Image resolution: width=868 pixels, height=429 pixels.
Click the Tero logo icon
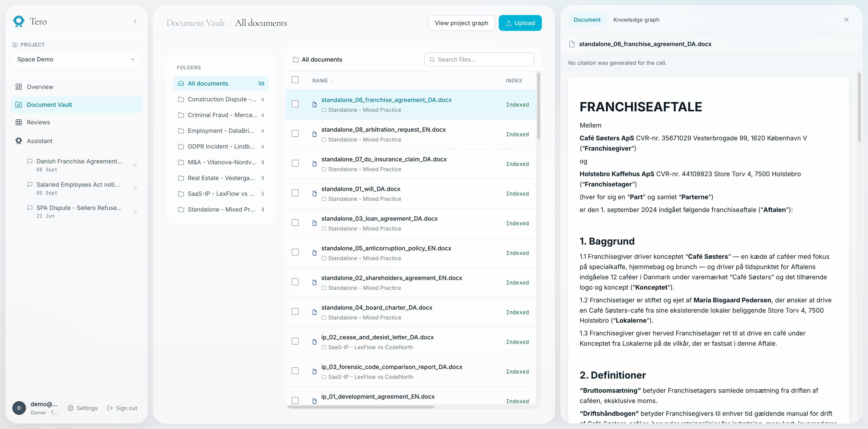18,21
